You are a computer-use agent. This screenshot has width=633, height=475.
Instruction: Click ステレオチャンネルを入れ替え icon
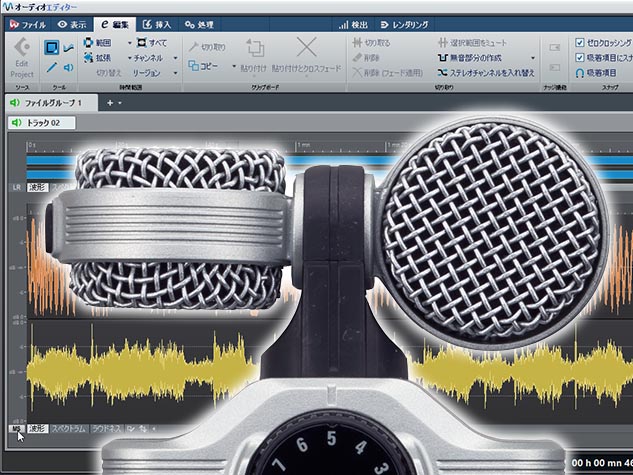click(442, 73)
